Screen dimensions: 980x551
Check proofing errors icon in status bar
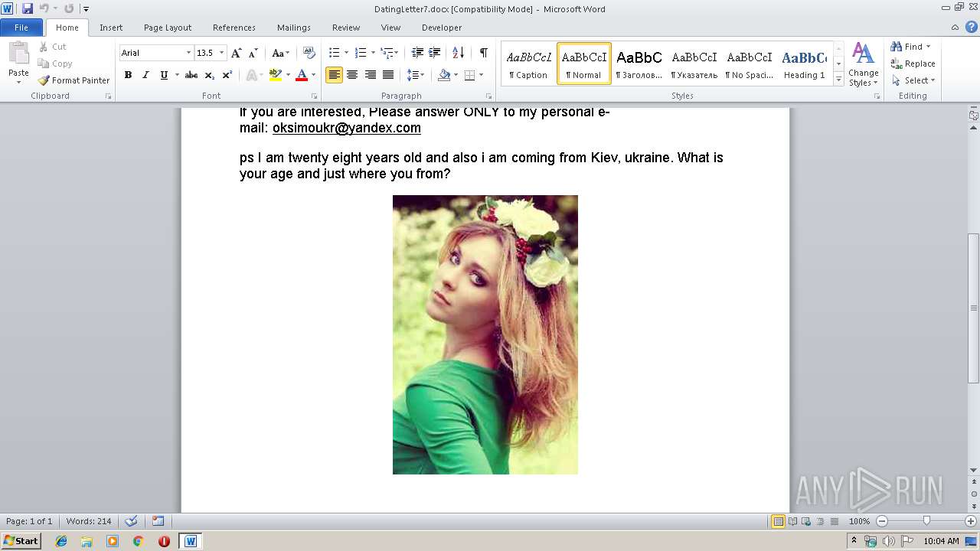(x=131, y=521)
